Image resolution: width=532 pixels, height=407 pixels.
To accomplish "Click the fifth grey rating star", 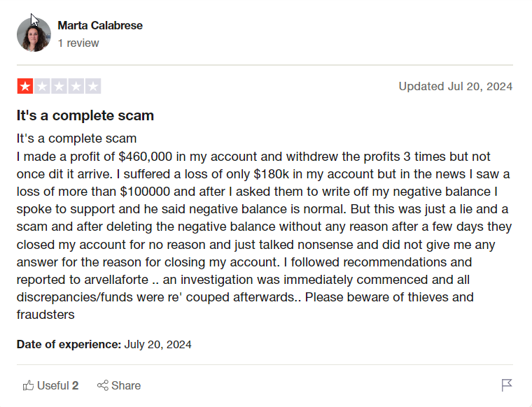I will (93, 86).
